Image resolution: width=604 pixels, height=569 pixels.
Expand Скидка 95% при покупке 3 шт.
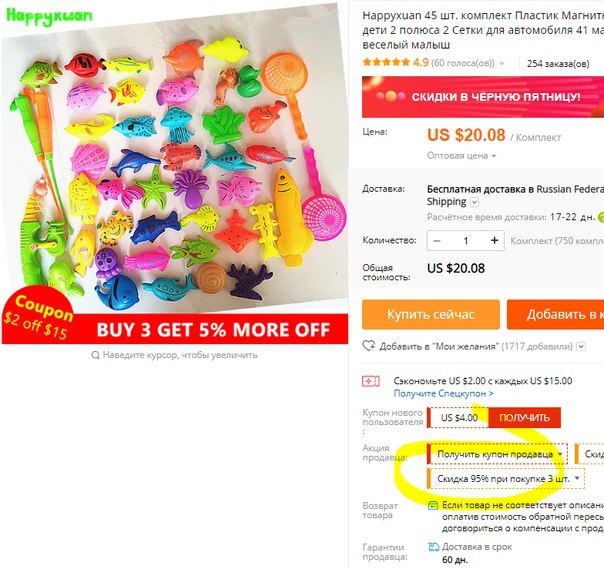coord(506,479)
